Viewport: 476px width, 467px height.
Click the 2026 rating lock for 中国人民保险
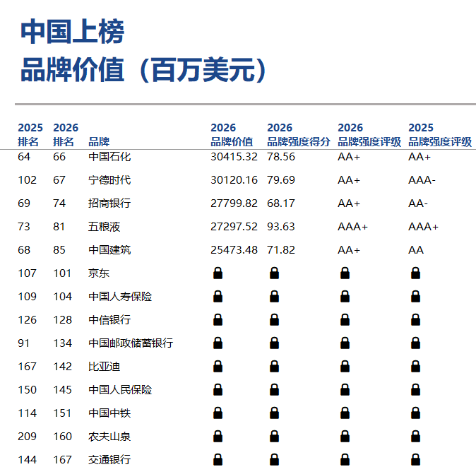345,389
